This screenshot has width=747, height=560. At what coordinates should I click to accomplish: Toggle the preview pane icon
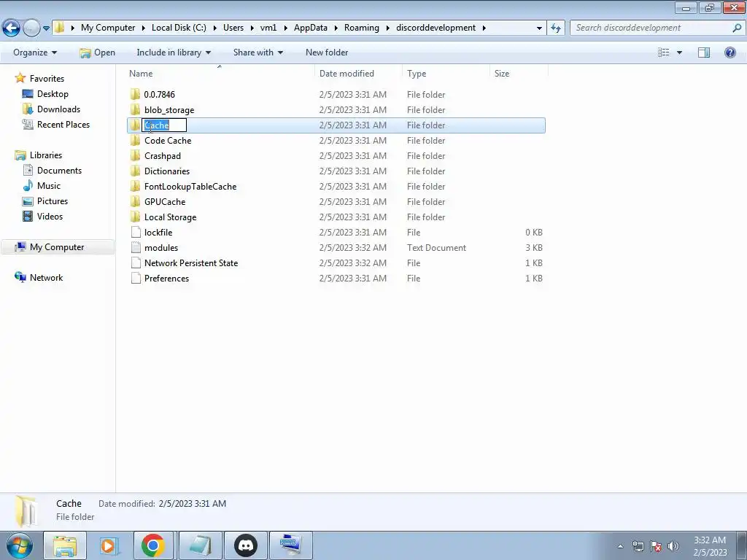point(704,52)
